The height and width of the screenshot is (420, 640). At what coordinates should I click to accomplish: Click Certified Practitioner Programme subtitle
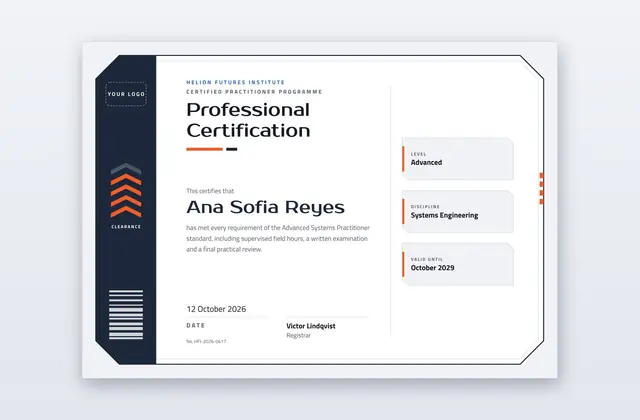point(254,92)
